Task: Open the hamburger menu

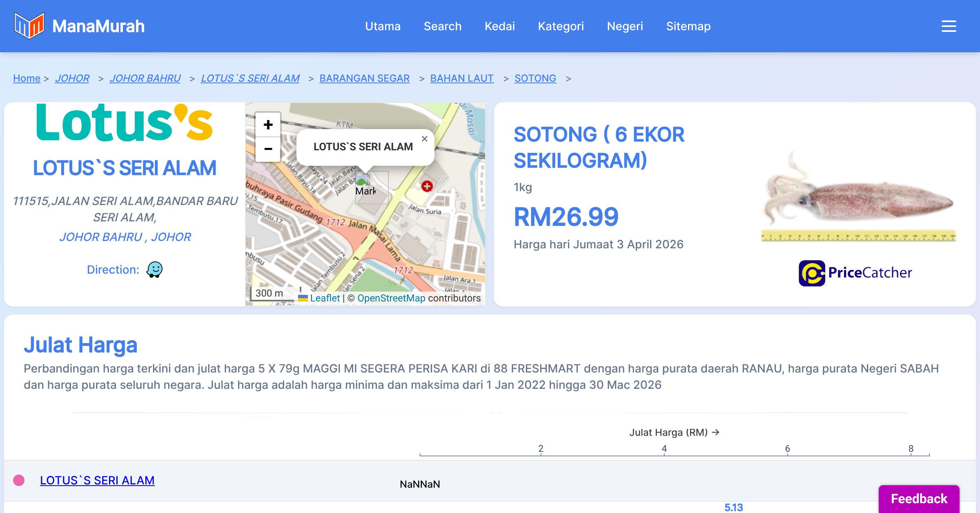Action: click(949, 26)
